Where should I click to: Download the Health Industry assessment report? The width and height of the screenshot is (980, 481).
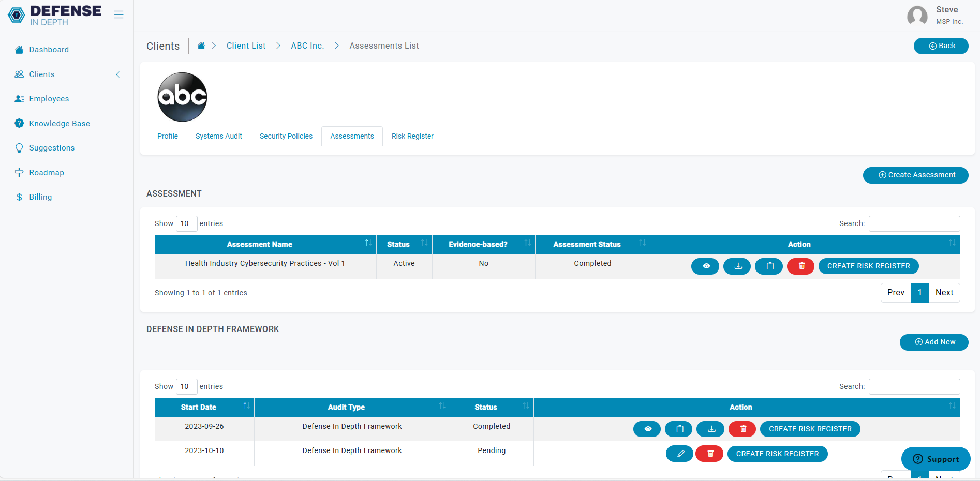click(736, 266)
